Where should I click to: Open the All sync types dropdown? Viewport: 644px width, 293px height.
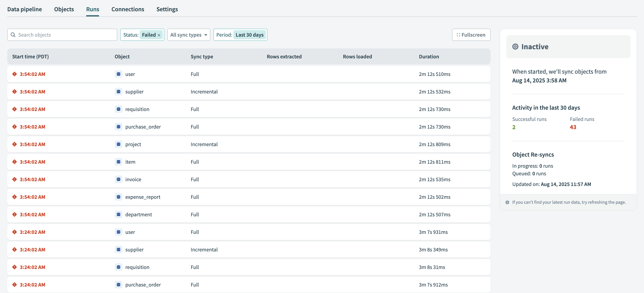[189, 35]
